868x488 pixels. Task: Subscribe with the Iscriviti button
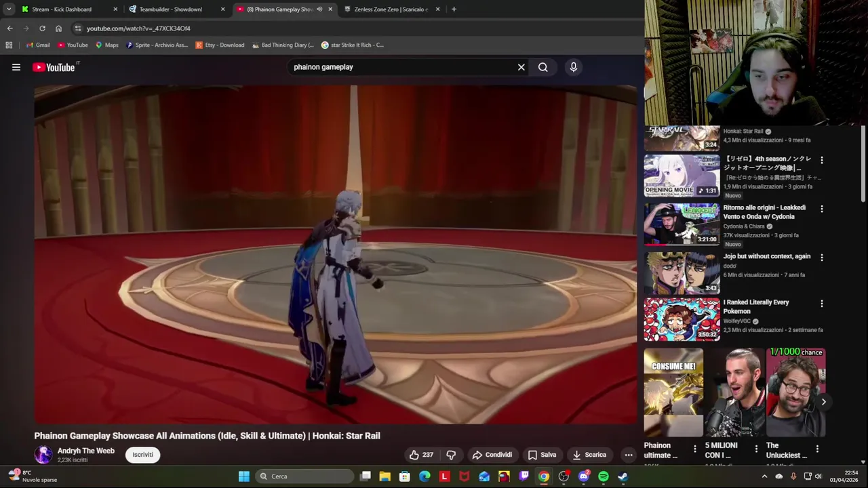(x=142, y=455)
